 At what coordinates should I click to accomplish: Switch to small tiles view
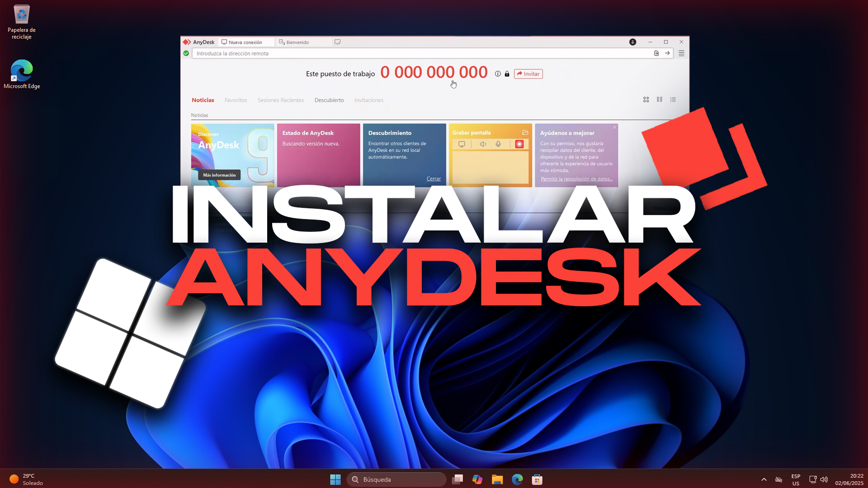[x=659, y=99]
